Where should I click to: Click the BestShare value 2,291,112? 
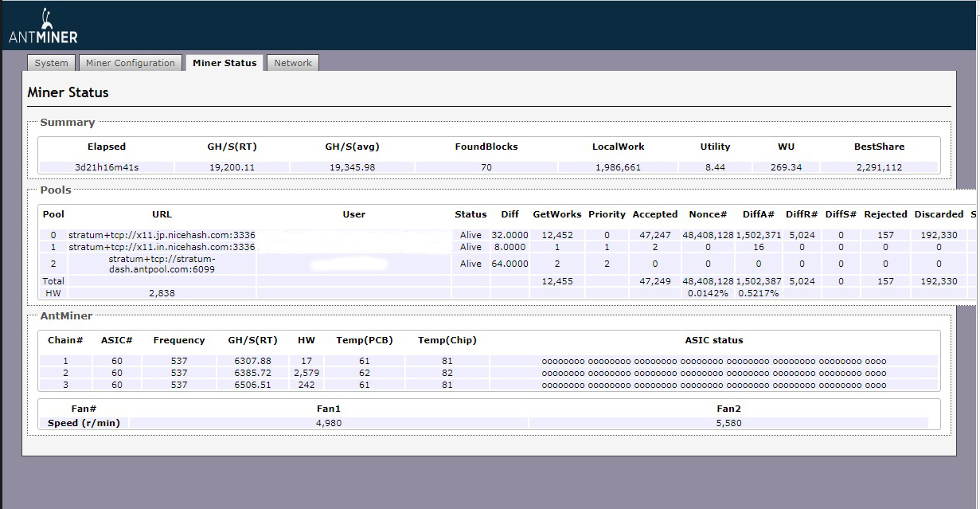click(x=879, y=167)
